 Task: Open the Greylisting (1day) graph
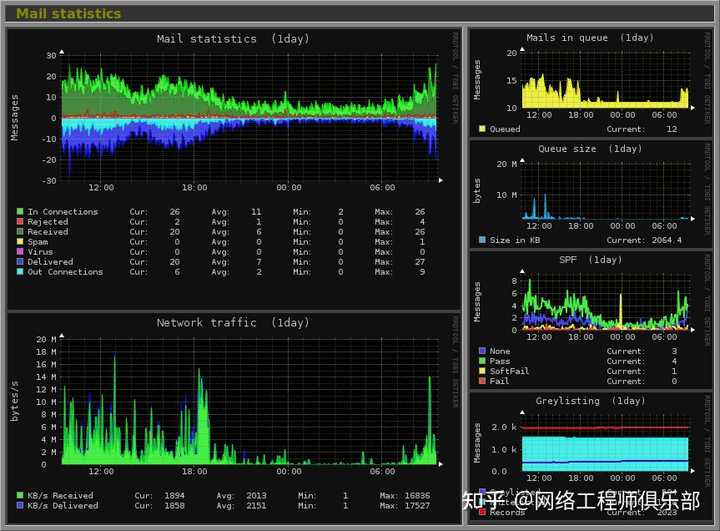(591, 458)
